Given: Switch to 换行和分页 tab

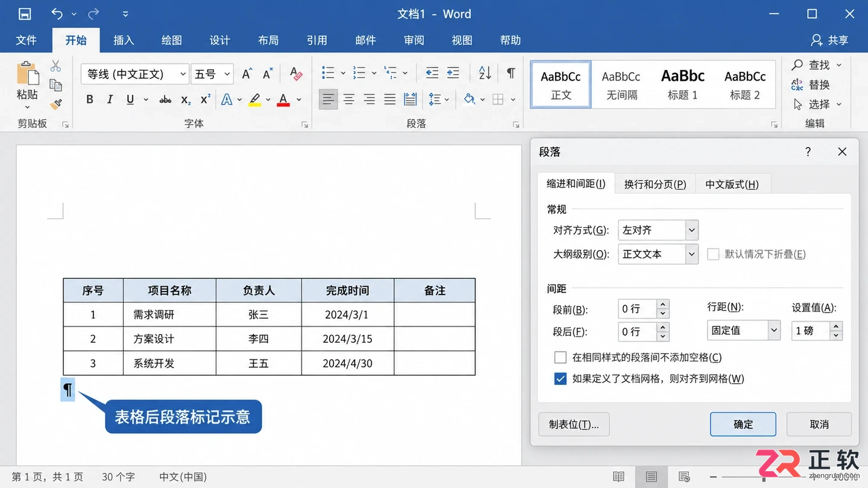Looking at the screenshot, I should pyautogui.click(x=655, y=184).
